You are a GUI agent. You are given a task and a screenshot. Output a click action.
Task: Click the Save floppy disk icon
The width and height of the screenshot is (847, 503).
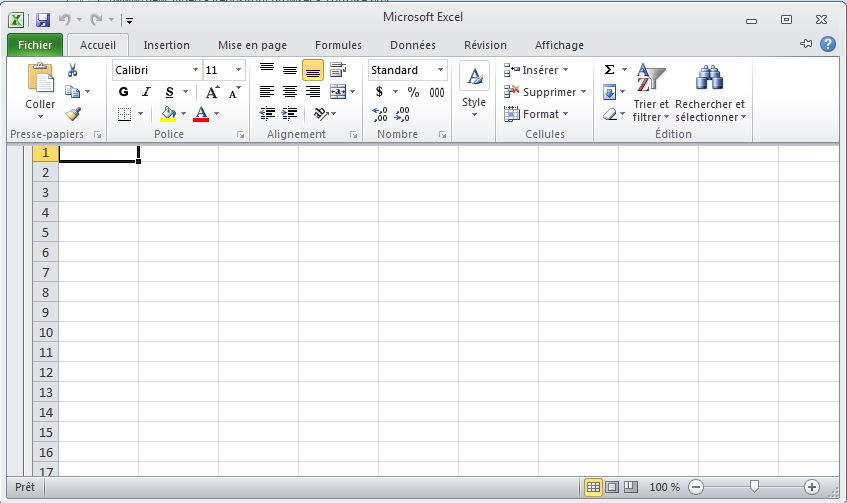click(x=43, y=19)
